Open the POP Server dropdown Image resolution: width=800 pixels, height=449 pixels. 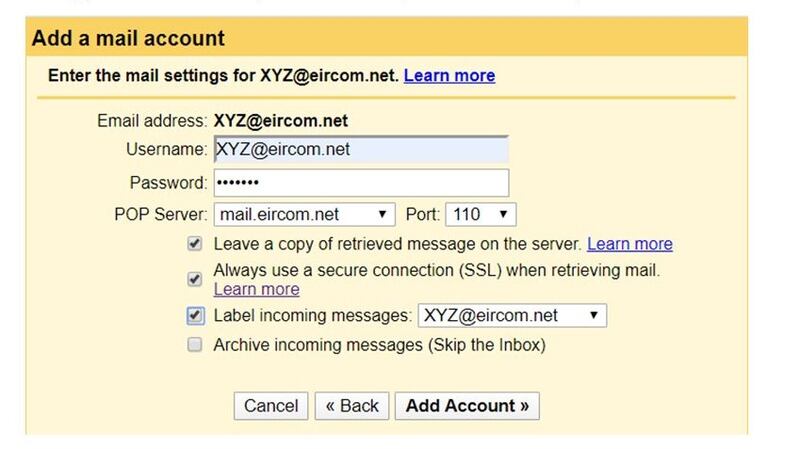click(x=305, y=214)
